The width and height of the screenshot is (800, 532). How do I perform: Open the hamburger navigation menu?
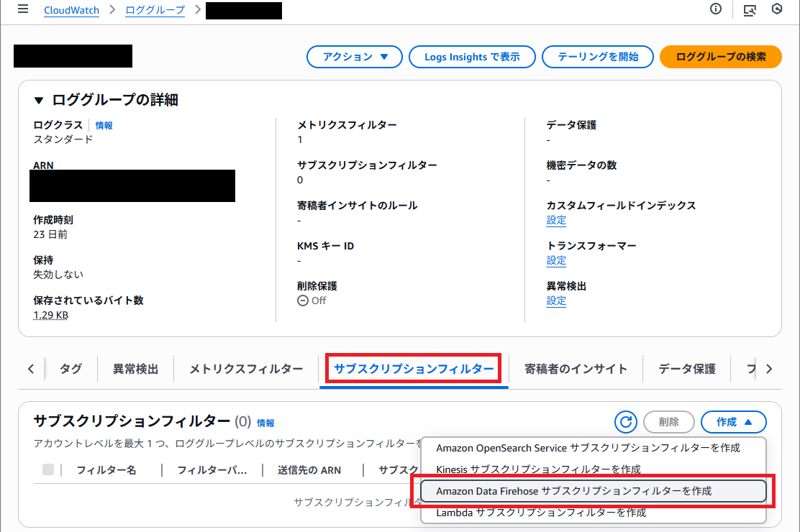pyautogui.click(x=23, y=9)
